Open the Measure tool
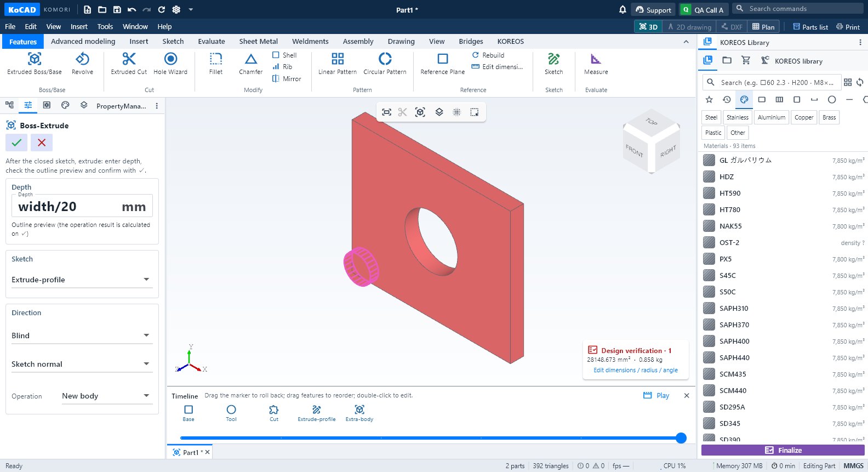 [x=596, y=64]
